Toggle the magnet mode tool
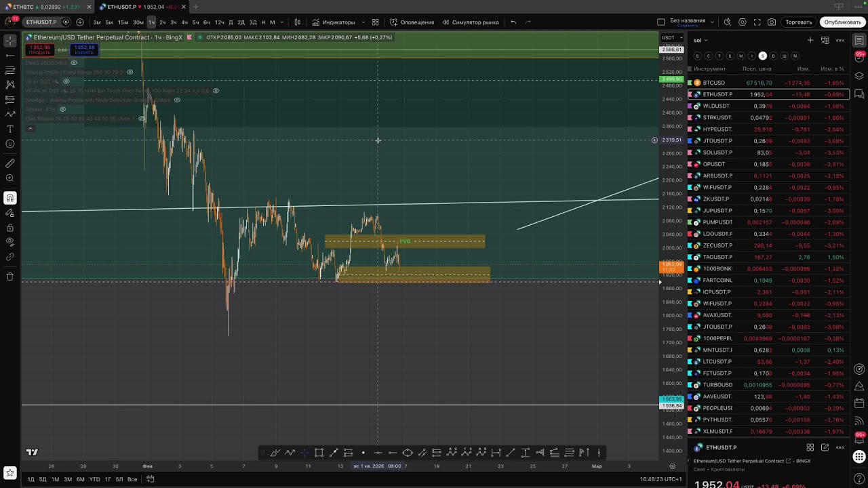868x488 pixels. (x=10, y=198)
